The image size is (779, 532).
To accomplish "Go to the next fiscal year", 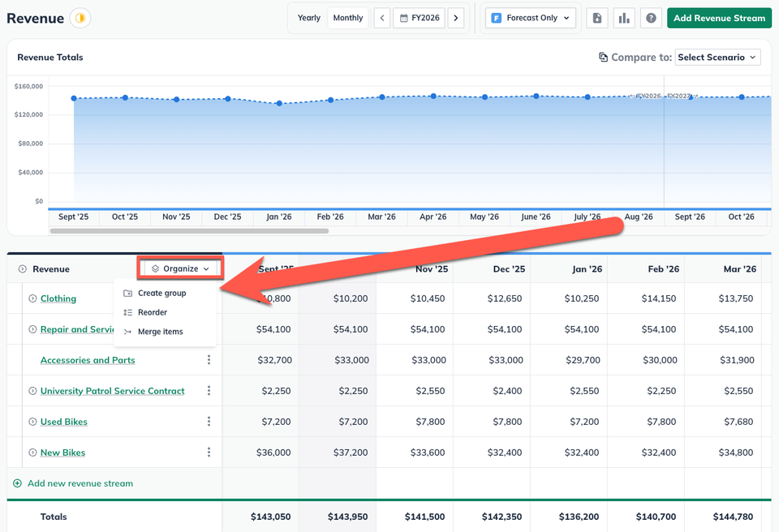I will [x=455, y=18].
